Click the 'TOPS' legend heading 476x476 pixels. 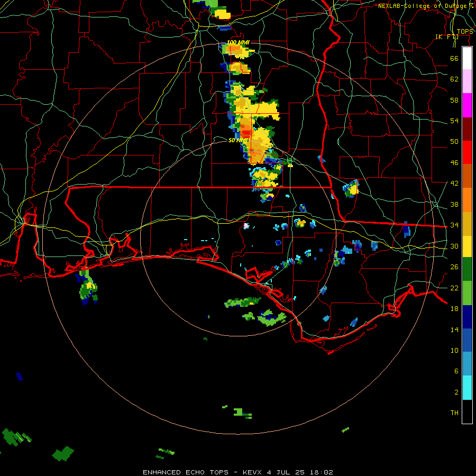coord(465,32)
